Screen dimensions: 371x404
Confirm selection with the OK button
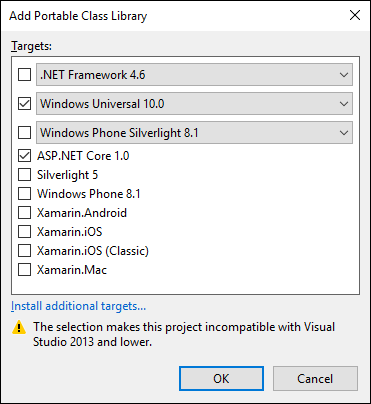[x=221, y=379]
